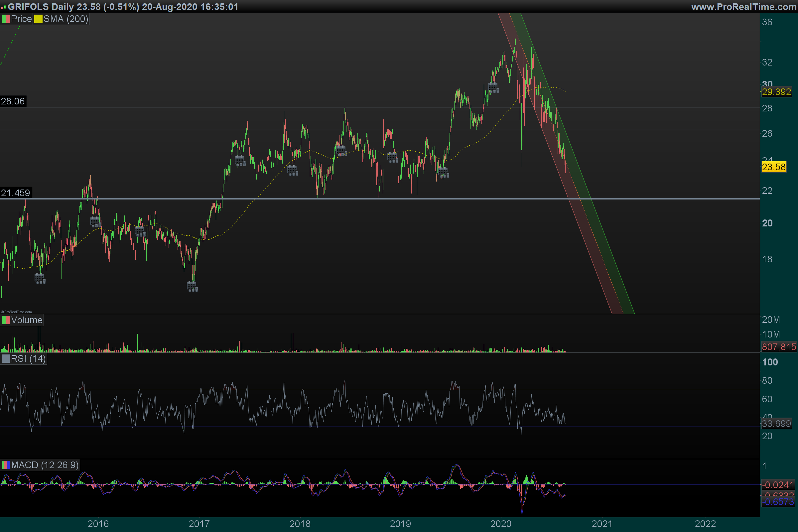Open the event icon nearest the 2020 axis label

click(x=493, y=87)
